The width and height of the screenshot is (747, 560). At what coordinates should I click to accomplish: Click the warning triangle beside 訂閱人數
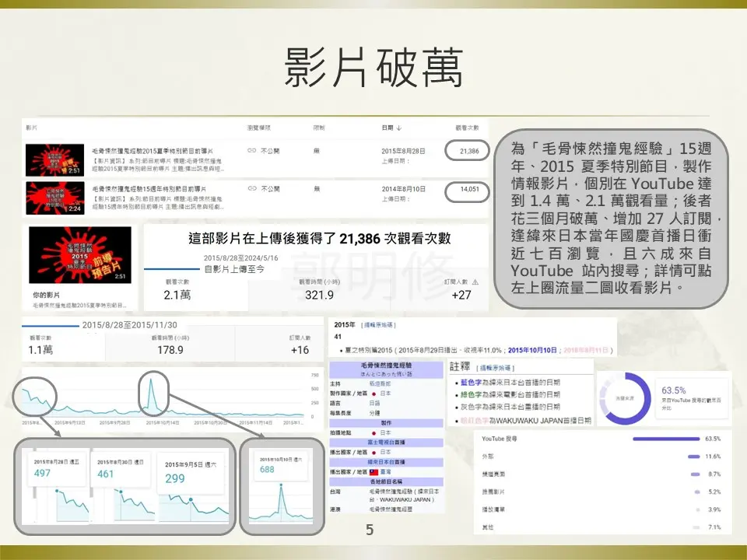pyautogui.click(x=475, y=282)
